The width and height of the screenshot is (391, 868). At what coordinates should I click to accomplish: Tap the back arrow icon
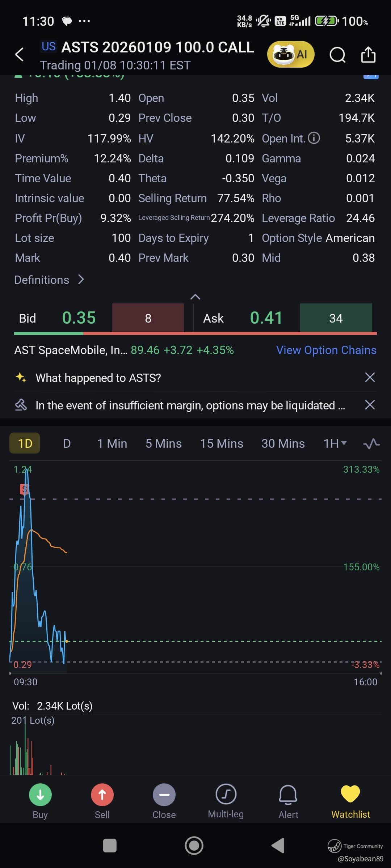coord(20,55)
